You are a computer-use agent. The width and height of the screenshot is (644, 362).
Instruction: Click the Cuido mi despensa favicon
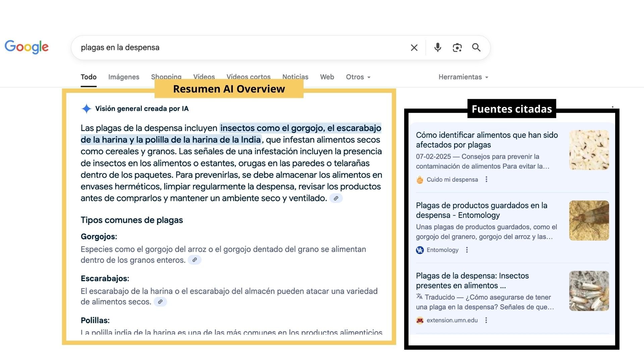point(420,180)
